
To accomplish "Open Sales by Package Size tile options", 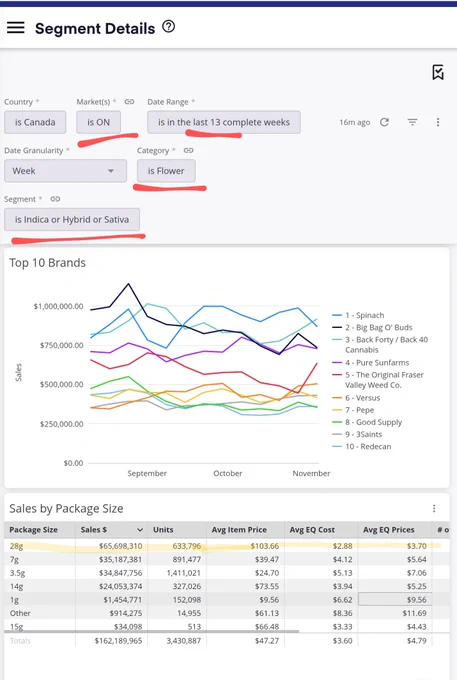I will pyautogui.click(x=434, y=508).
